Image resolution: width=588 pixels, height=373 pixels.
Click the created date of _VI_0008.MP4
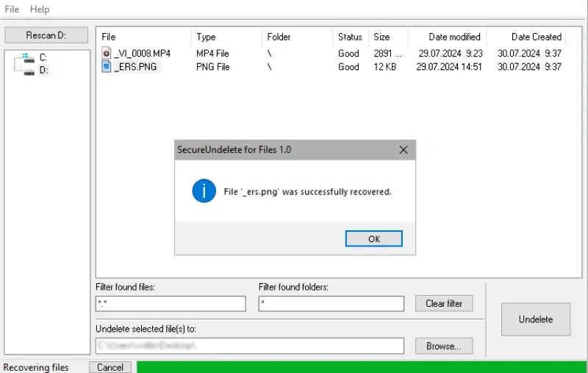pos(529,53)
